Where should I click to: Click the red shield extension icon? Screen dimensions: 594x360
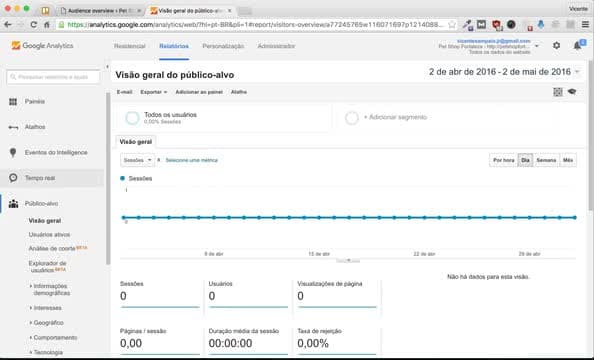[496, 25]
